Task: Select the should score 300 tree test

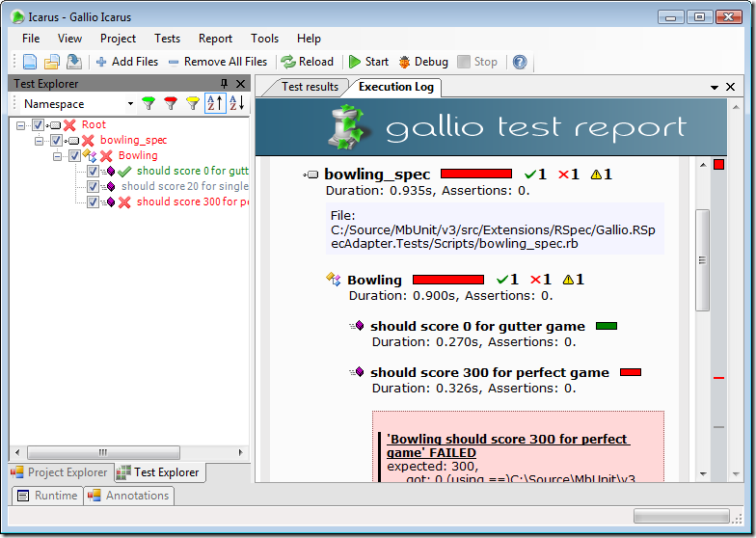Action: point(193,202)
